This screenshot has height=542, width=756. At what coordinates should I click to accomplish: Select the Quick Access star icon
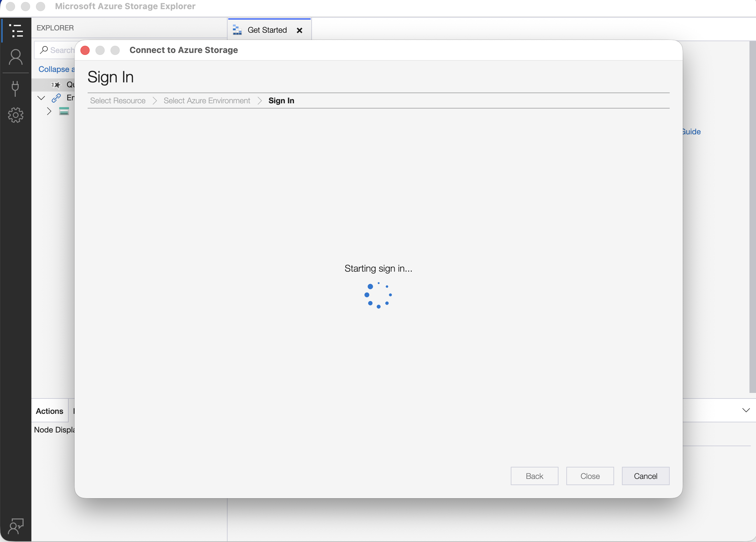(56, 85)
